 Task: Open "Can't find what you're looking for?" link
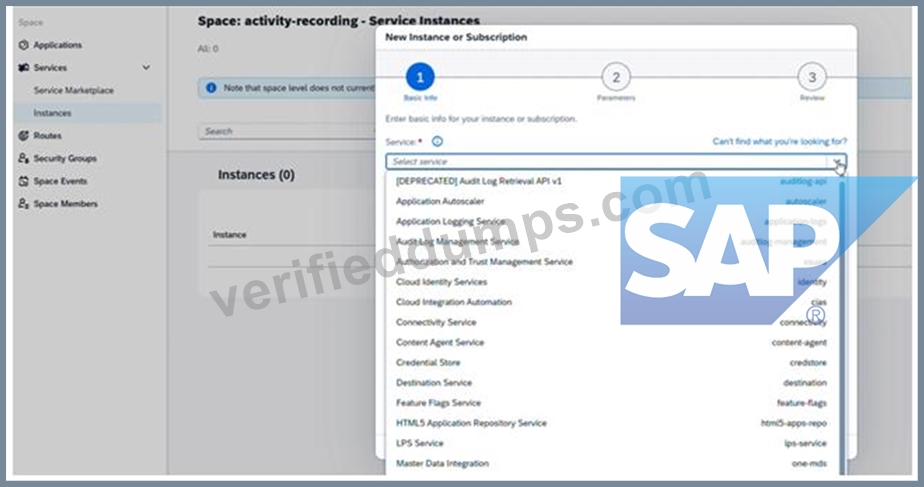(x=780, y=142)
